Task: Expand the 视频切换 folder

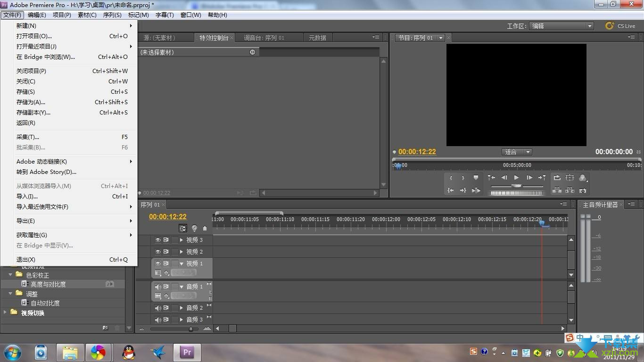Action: (x=6, y=313)
